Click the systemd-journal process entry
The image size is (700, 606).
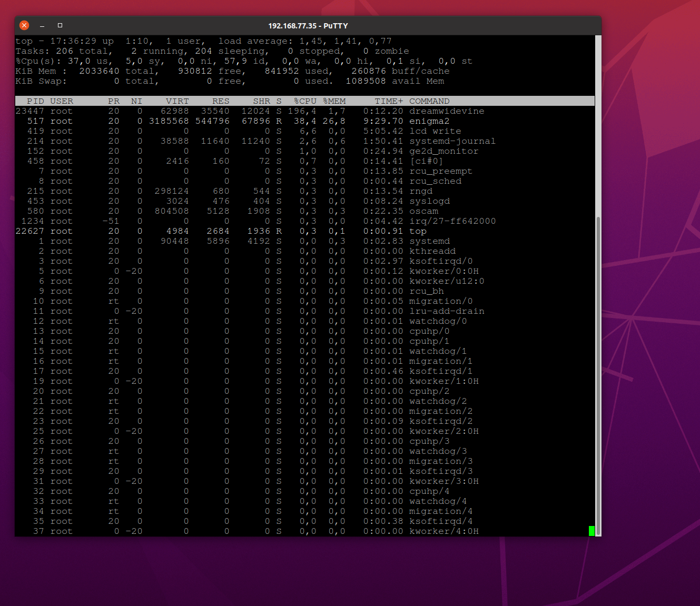(x=452, y=141)
